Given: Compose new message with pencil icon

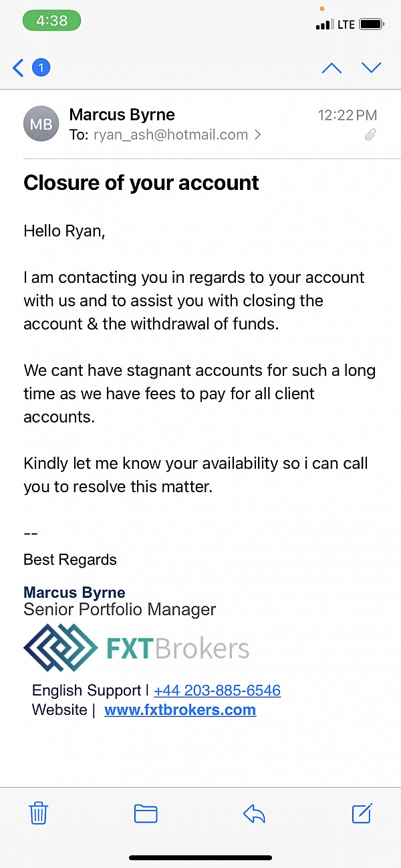Looking at the screenshot, I should click(362, 813).
